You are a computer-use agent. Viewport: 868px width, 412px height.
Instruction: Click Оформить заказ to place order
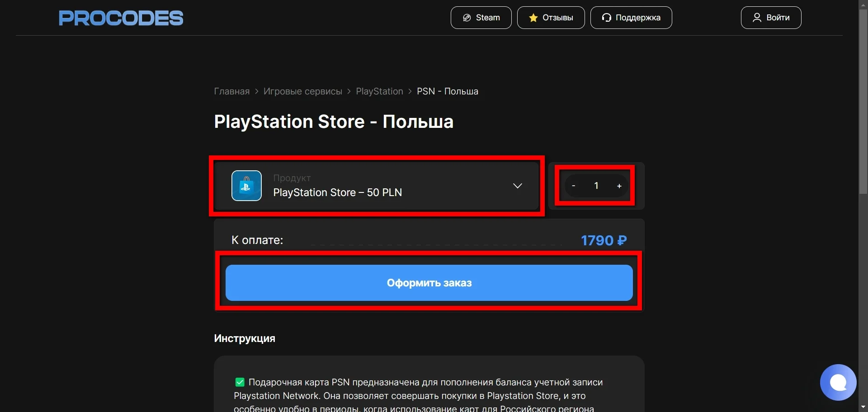429,283
